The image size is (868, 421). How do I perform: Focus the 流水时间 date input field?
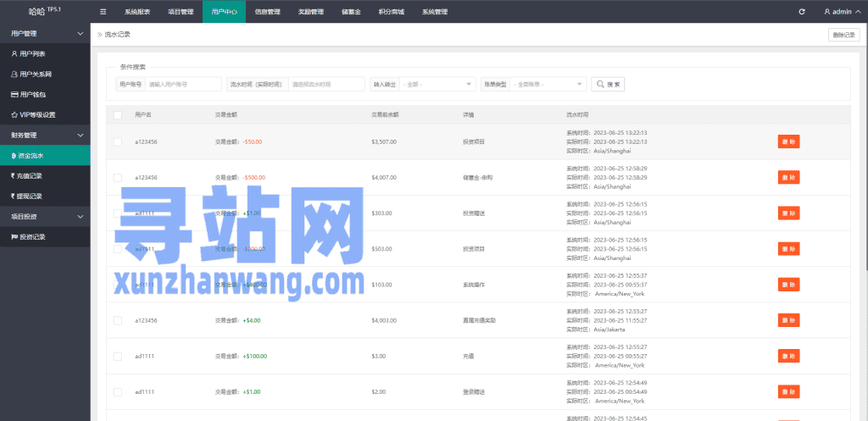(x=326, y=84)
